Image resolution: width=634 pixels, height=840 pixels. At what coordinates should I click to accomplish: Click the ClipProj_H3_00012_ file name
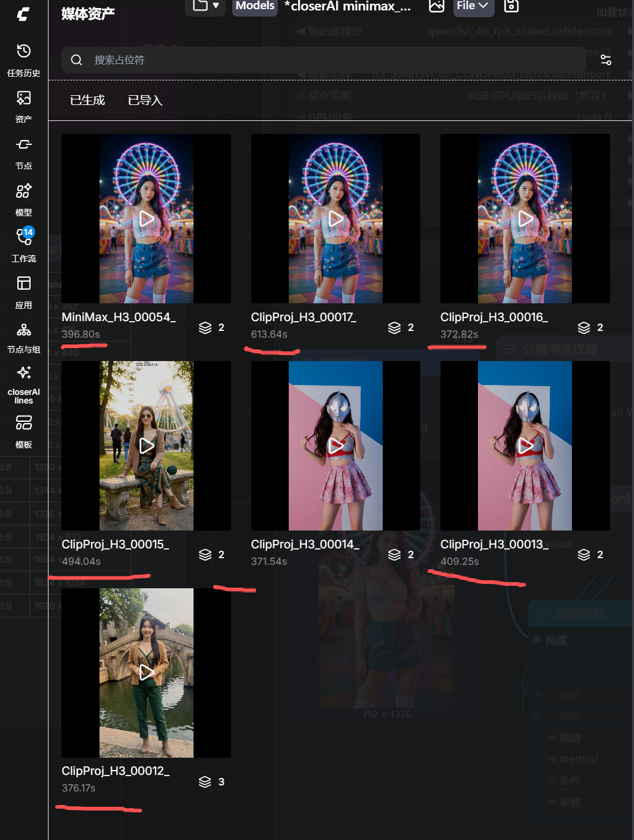(115, 771)
